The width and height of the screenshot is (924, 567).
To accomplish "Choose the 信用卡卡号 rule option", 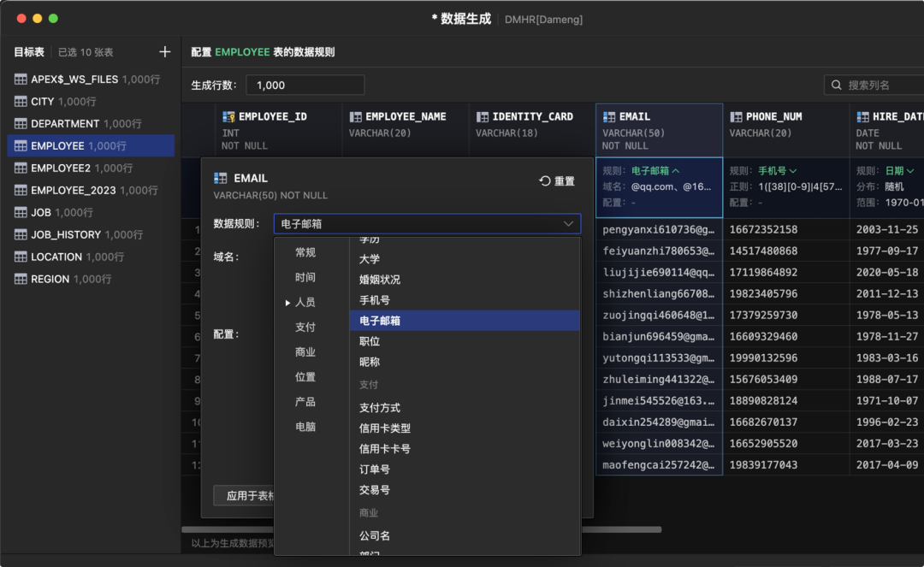I will tap(465, 449).
